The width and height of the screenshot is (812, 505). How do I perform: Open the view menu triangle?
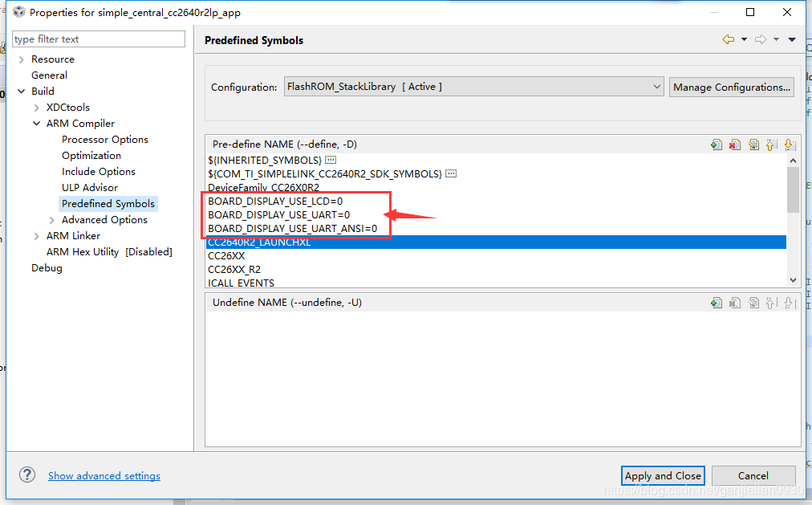(x=792, y=39)
